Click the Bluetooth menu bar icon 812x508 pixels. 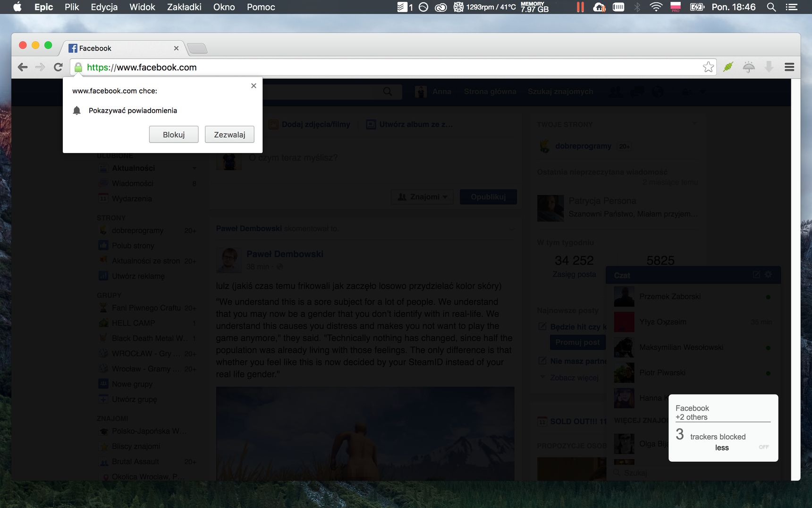tap(637, 7)
